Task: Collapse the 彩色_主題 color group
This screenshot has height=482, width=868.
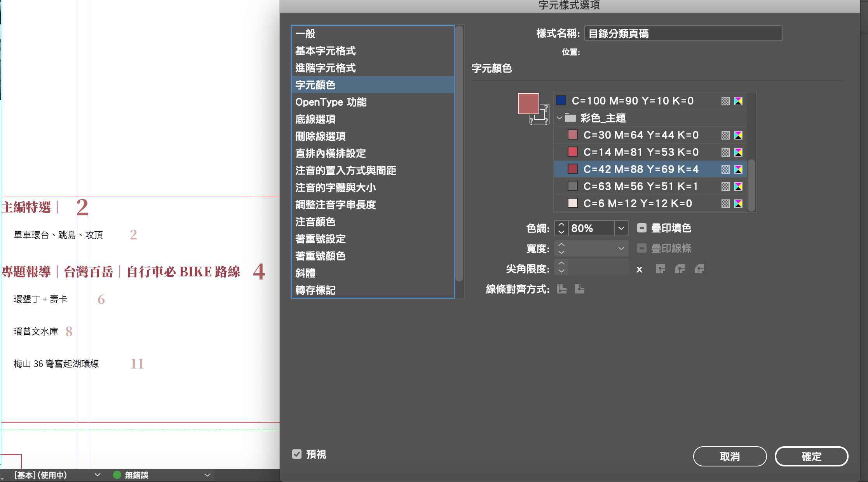Action: (559, 118)
